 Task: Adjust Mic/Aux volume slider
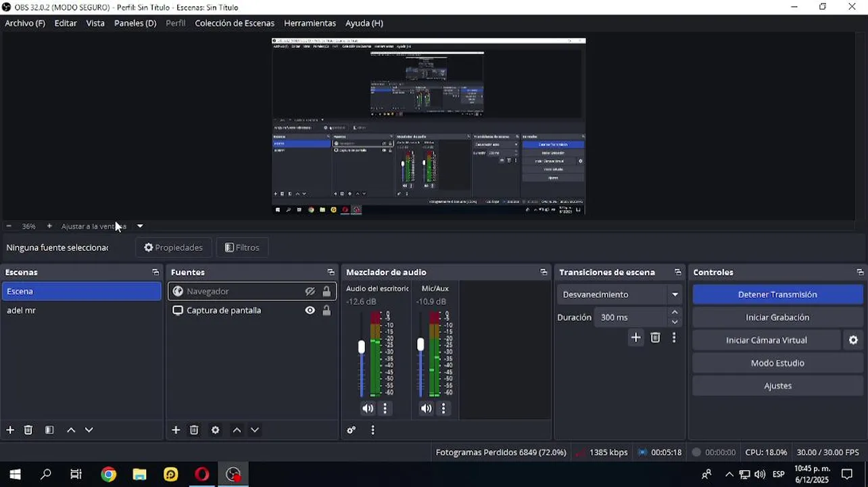420,345
